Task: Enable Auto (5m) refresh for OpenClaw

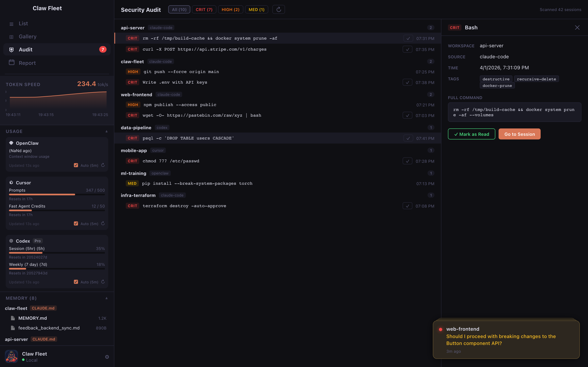Action: pyautogui.click(x=76, y=165)
